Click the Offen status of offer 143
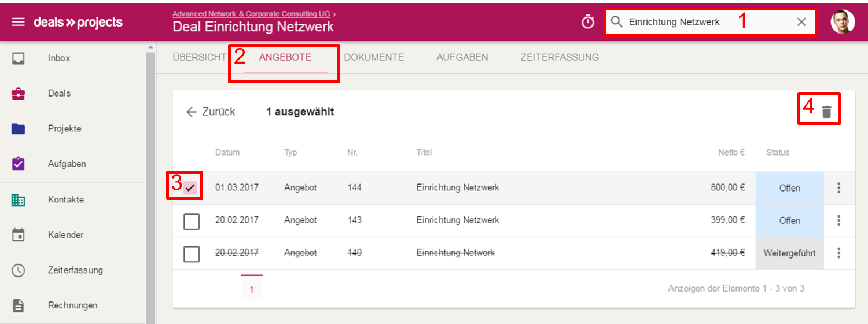 pos(789,220)
